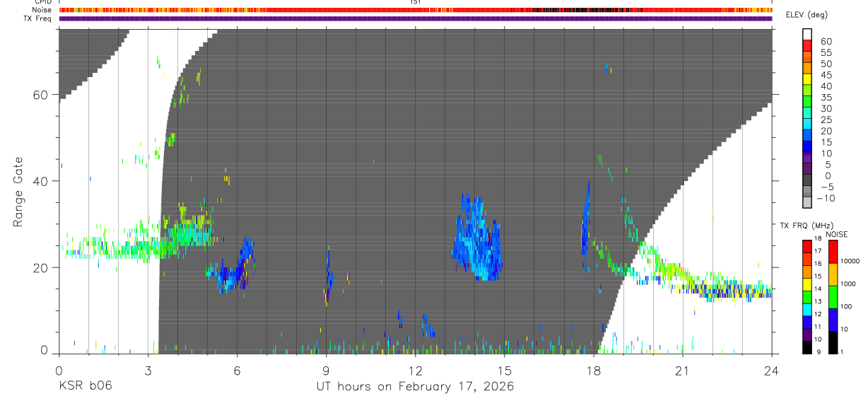
Task: Click the light gray swatch below -10 in ELEV bar
Action: [807, 203]
